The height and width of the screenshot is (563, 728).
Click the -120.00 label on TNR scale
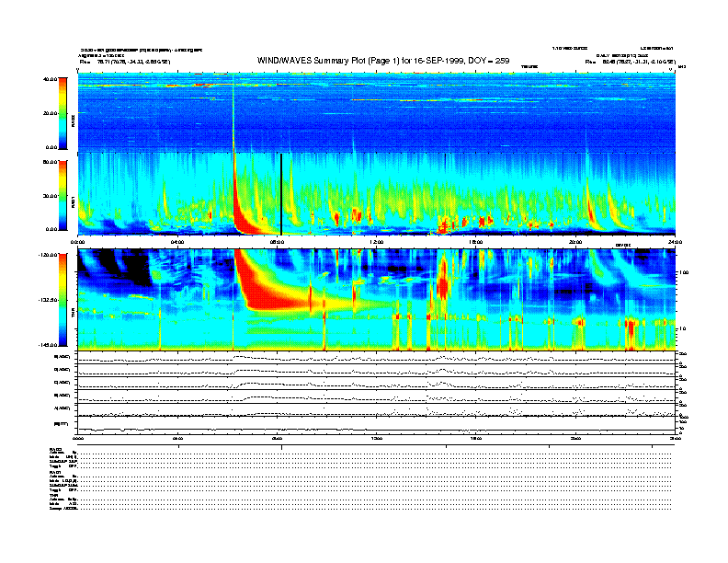coord(49,255)
